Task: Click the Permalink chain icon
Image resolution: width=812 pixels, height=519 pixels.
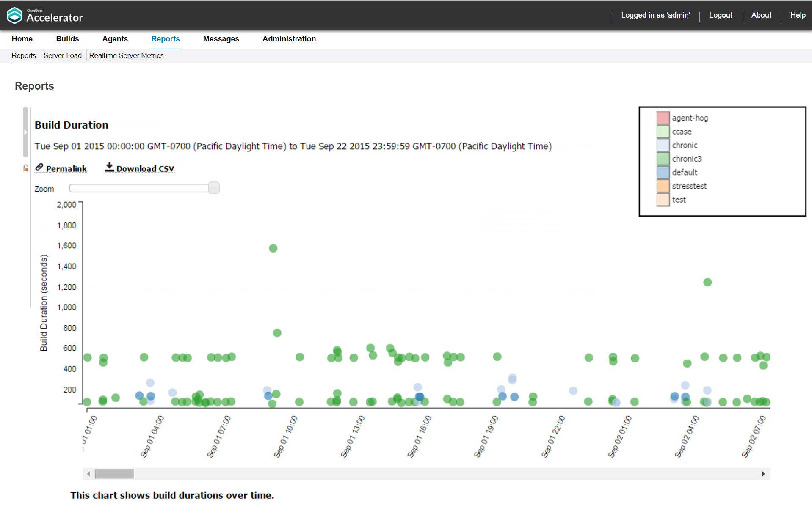Action: 39,168
